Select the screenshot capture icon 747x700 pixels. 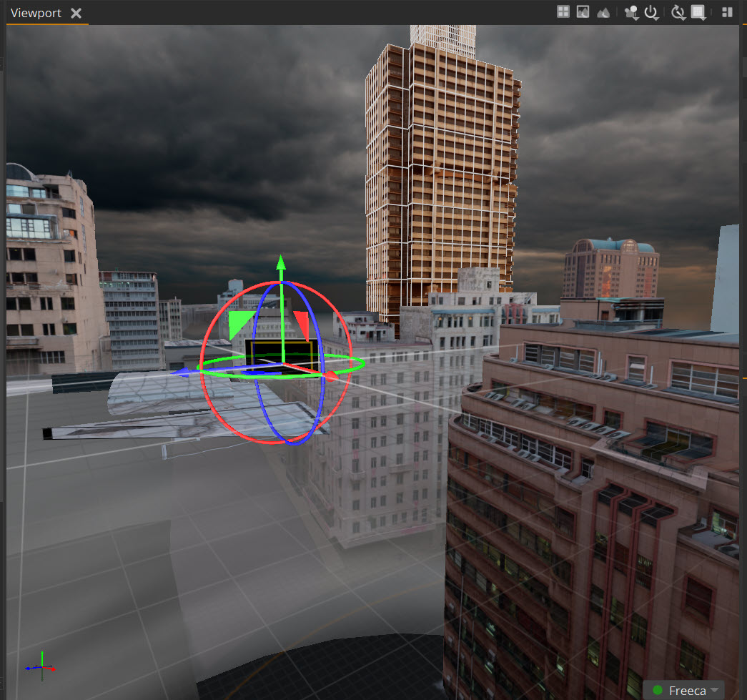(x=583, y=11)
